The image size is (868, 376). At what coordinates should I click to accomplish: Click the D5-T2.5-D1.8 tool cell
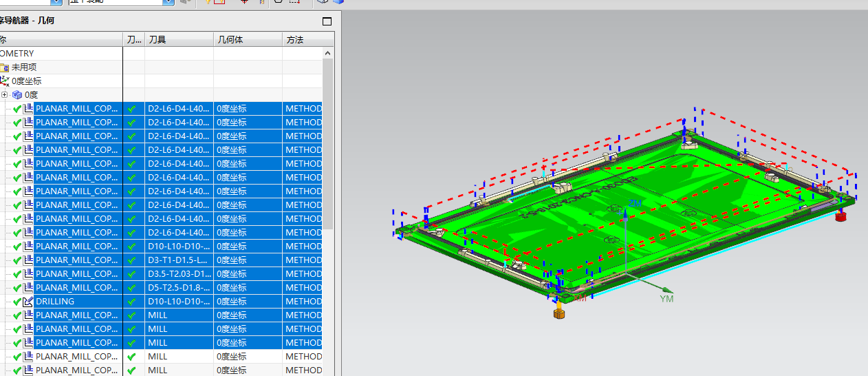click(179, 288)
